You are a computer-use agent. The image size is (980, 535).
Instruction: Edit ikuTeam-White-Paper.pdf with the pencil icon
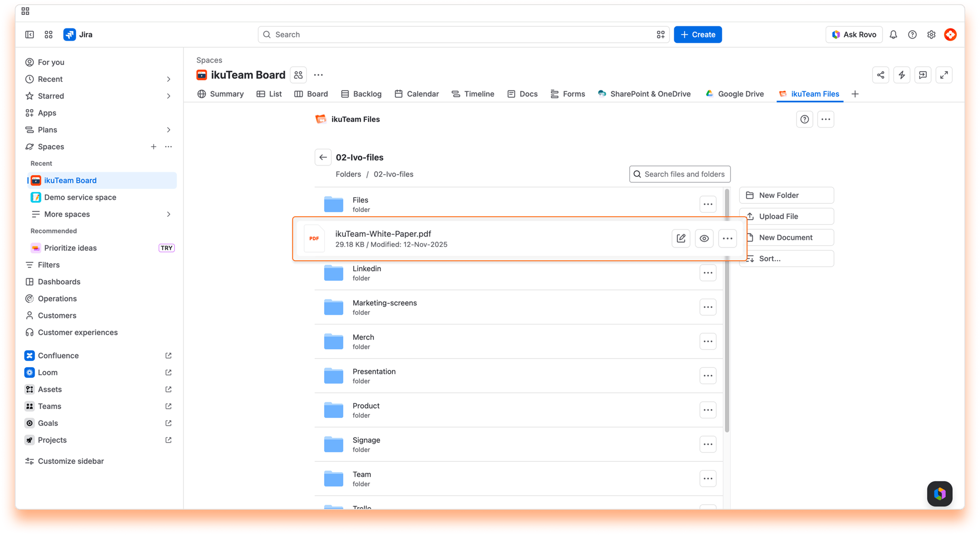681,238
